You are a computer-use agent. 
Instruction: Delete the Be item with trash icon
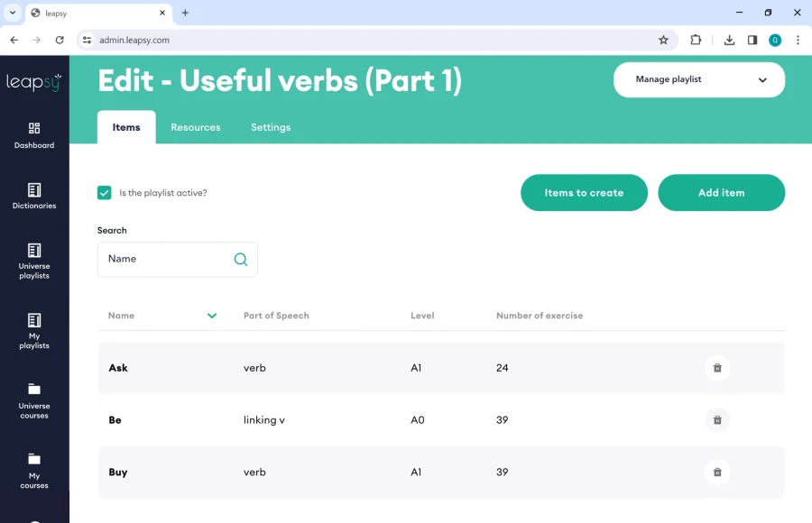(717, 420)
